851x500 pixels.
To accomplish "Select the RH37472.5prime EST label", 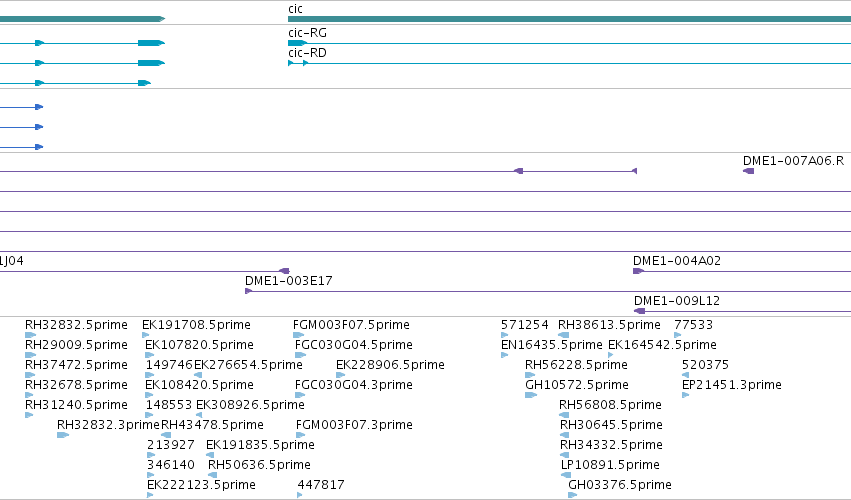I will (76, 365).
